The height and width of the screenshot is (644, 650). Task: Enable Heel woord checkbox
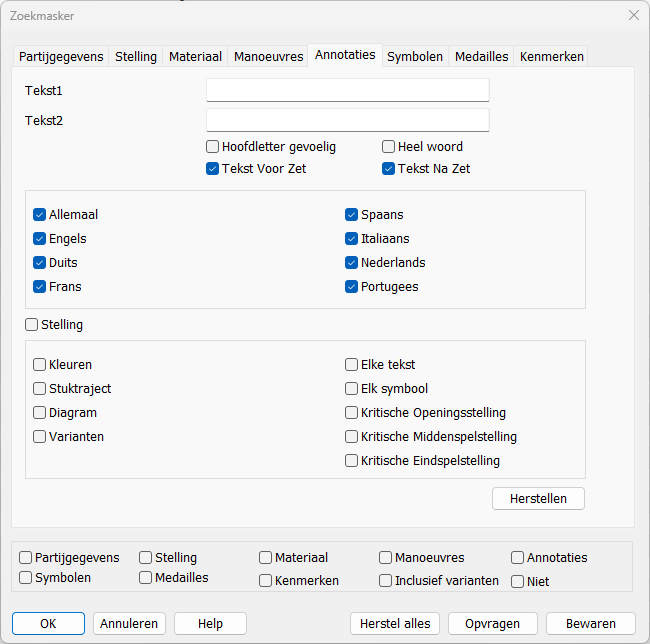388,146
